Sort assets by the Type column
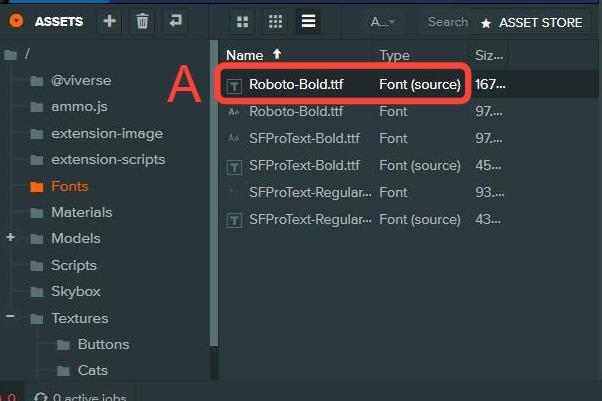The width and height of the screenshot is (602, 401). pos(395,56)
